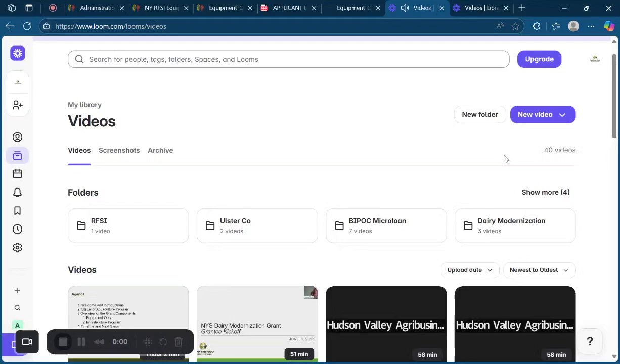620x364 pixels.
Task: Click the drag-dots icon on the recorder bar
Action: tap(148, 342)
